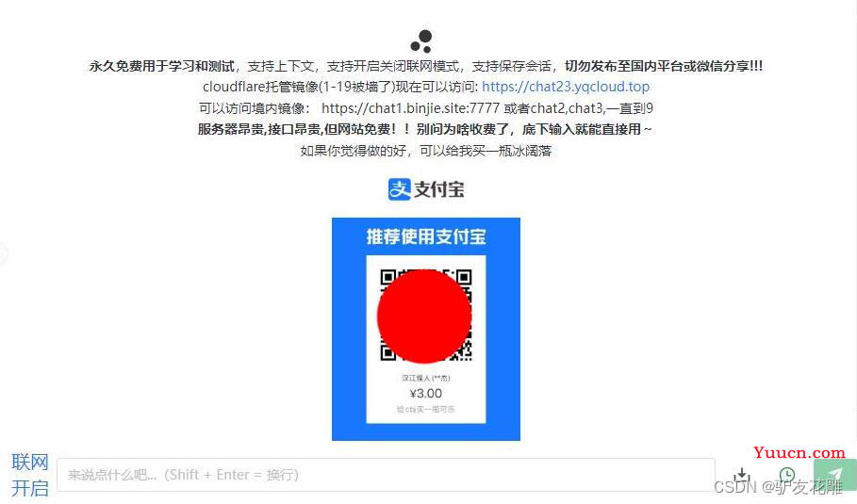Click the red circle covering the QR code
Image resolution: width=857 pixels, height=504 pixels.
pos(424,317)
